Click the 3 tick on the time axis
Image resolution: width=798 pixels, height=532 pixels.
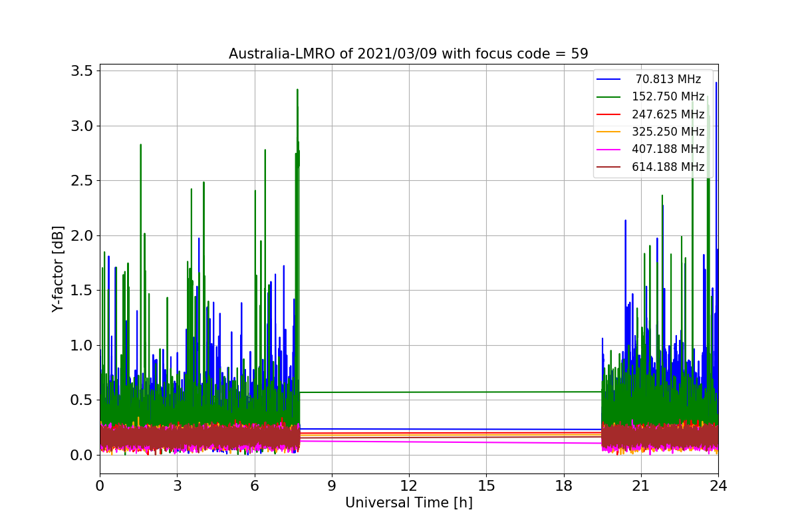pos(177,486)
